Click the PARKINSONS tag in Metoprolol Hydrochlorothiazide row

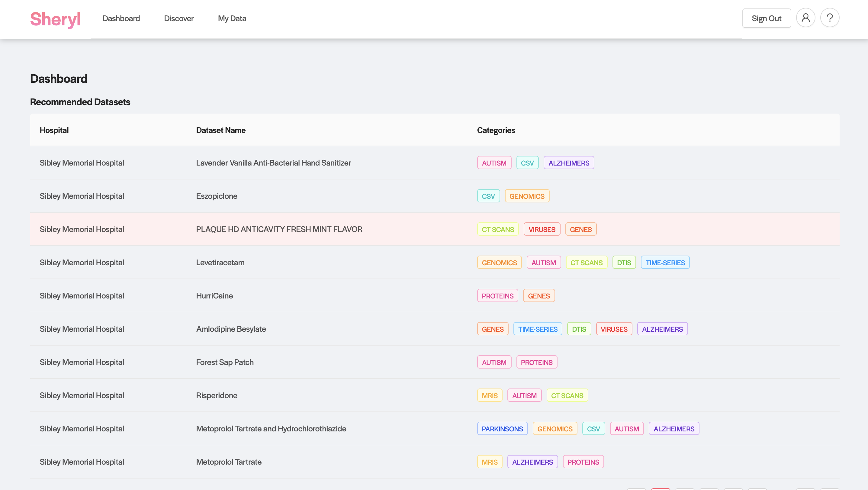pos(502,429)
